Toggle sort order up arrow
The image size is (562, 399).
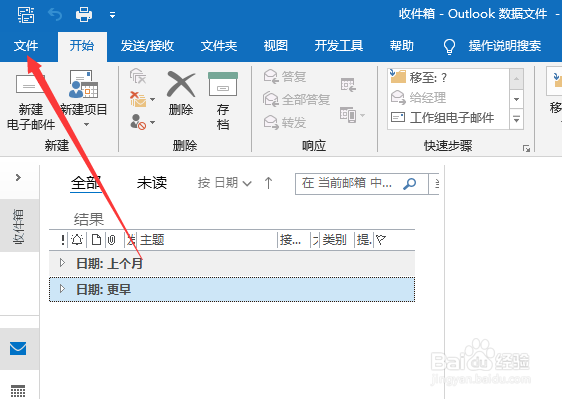[268, 183]
